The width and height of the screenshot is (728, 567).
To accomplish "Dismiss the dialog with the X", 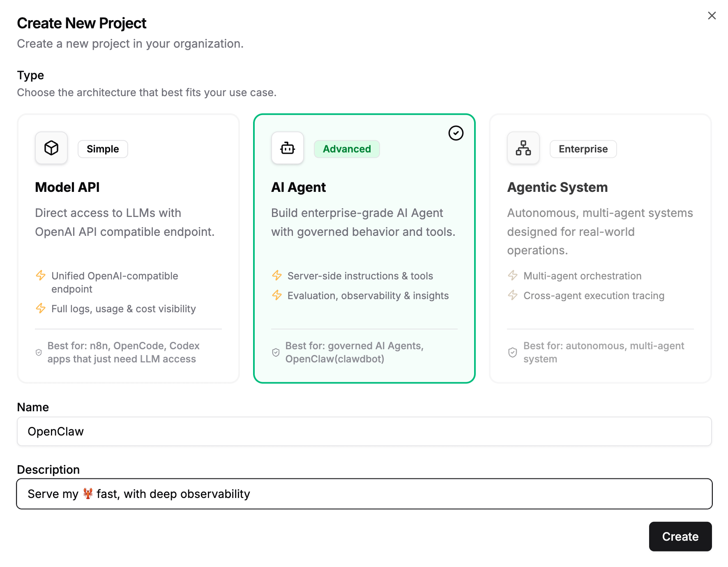I will [x=712, y=15].
